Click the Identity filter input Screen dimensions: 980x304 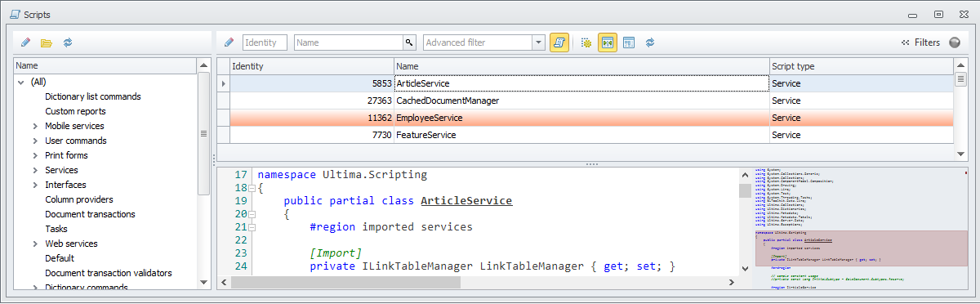[265, 42]
